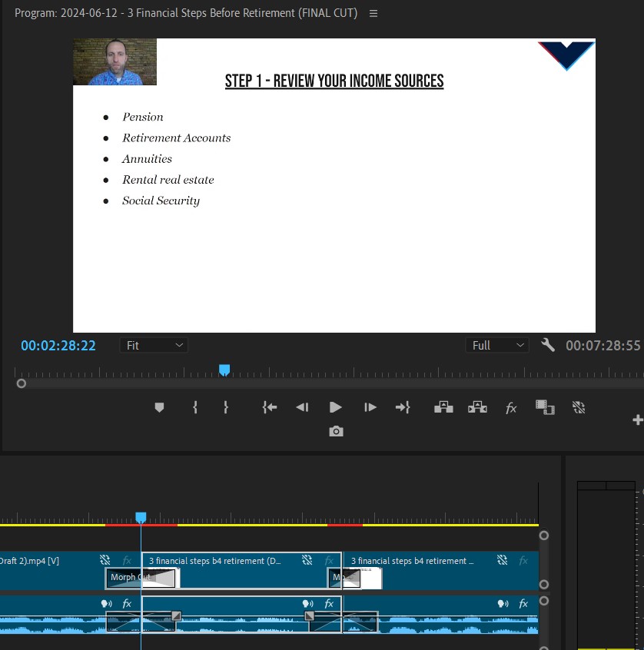The width and height of the screenshot is (644, 650).
Task: Click the speaker webcam thumbnail in the preview
Action: [115, 61]
